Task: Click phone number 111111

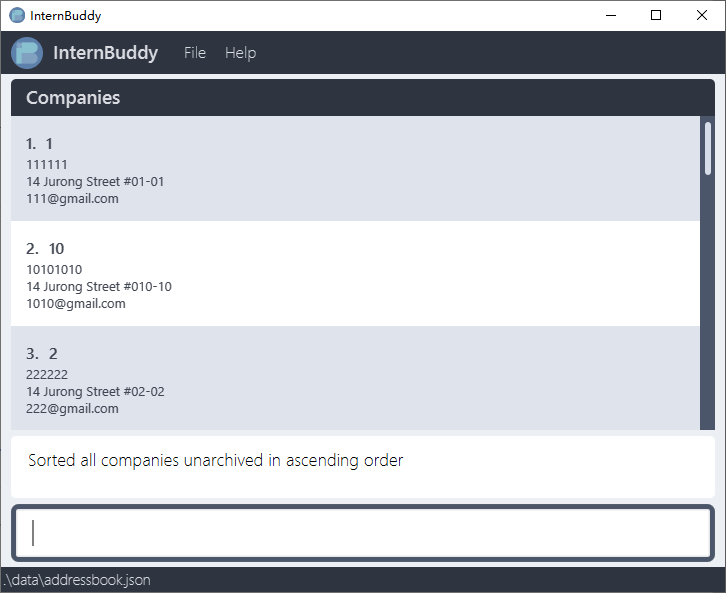Action: pos(47,164)
